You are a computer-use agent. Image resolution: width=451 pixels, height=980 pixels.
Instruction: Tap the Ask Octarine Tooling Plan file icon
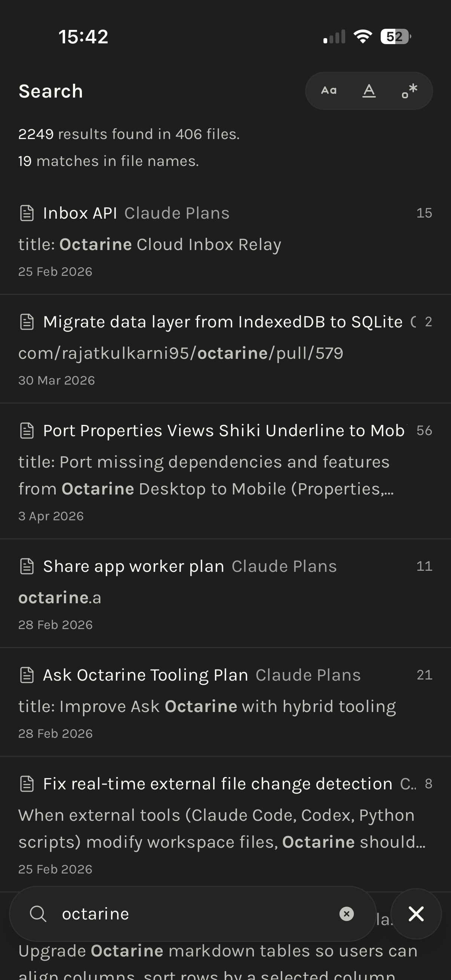point(27,675)
